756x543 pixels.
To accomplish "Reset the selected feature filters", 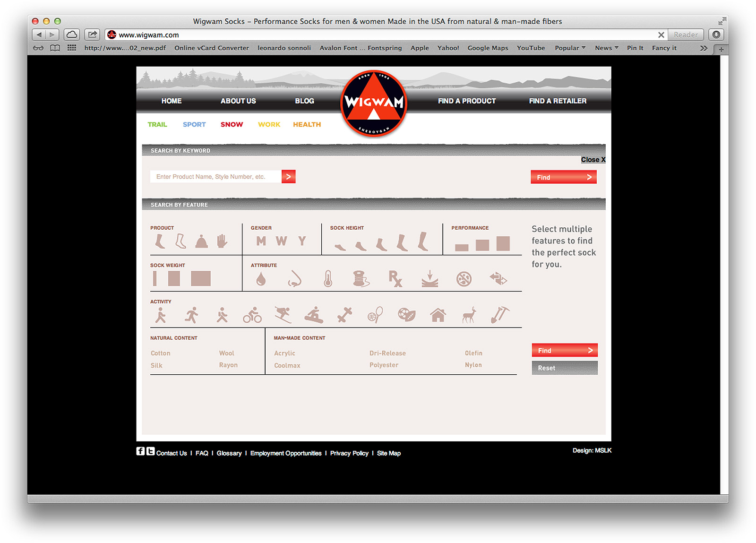I will click(x=565, y=368).
